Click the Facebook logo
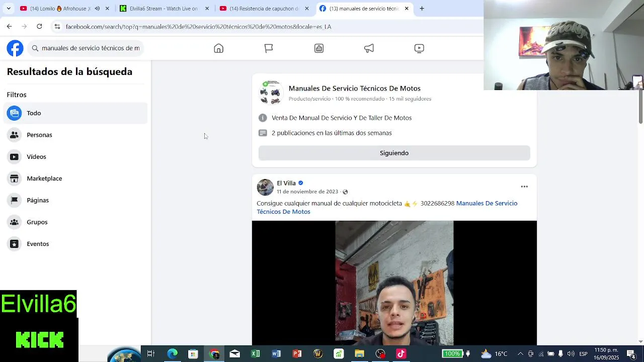Image resolution: width=644 pixels, height=362 pixels. (15, 48)
